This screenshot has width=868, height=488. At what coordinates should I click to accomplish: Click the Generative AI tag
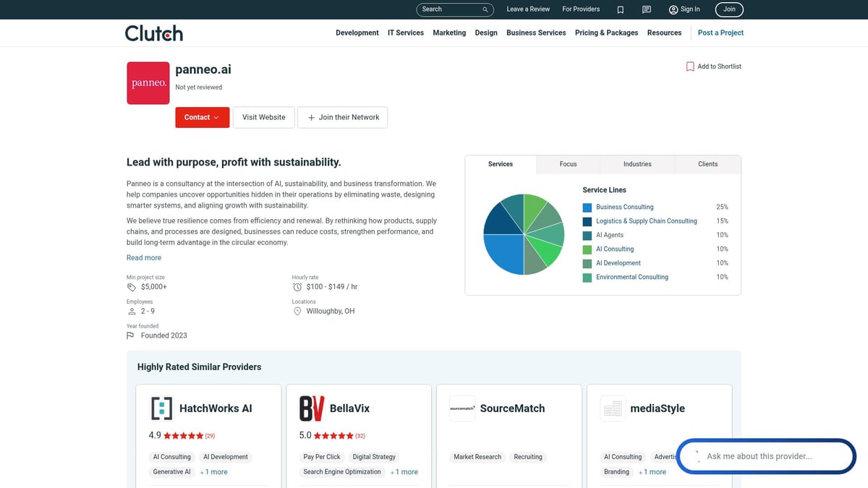[x=172, y=472]
